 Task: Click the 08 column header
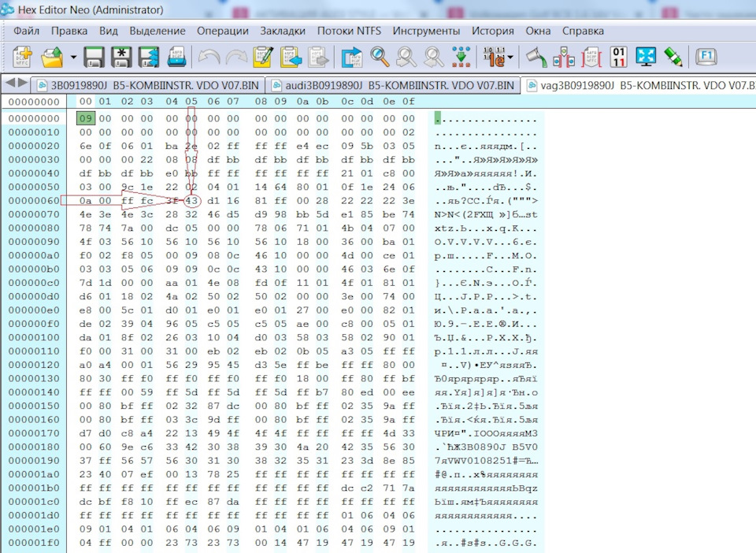coord(261,102)
